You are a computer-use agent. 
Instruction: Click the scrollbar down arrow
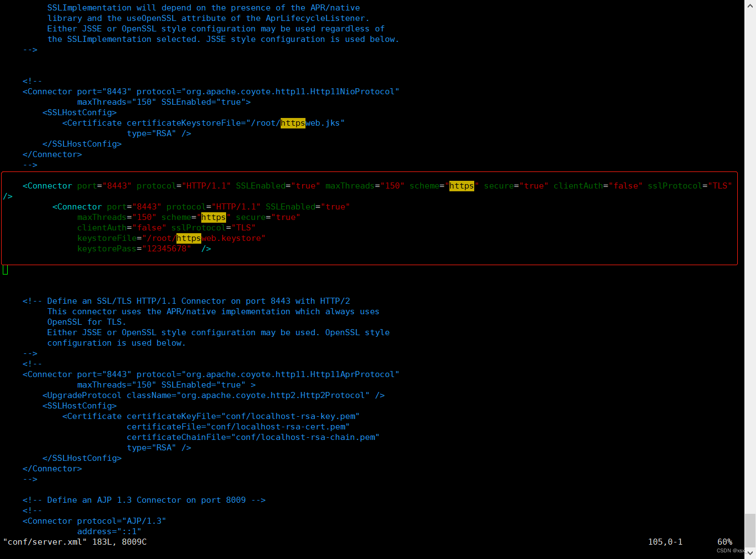750,553
